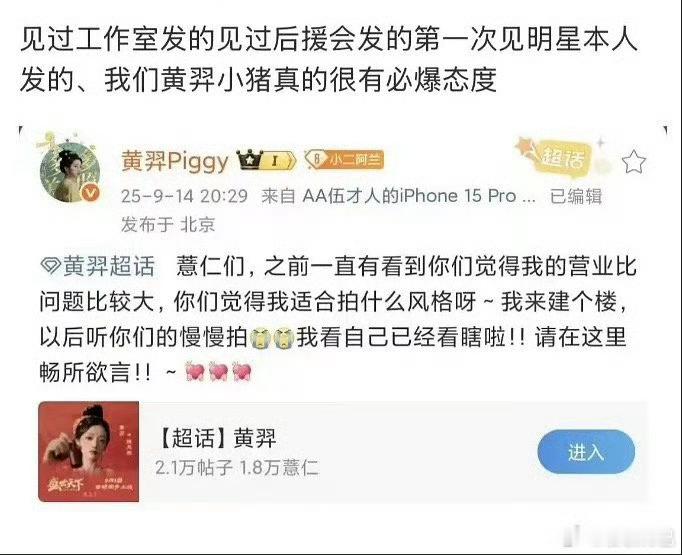Tap the 2.1万帖子 1.8万薏仁 stats line
682x555 pixels.
coord(237,468)
